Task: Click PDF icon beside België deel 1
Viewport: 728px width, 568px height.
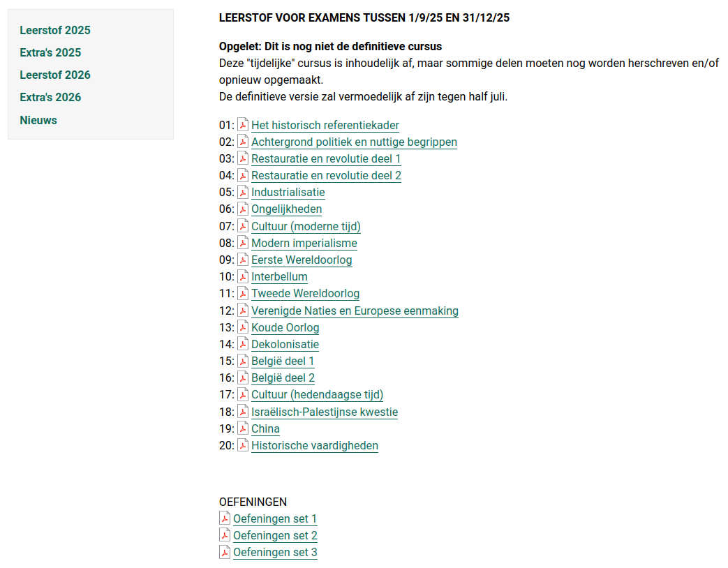Action: pyautogui.click(x=243, y=360)
